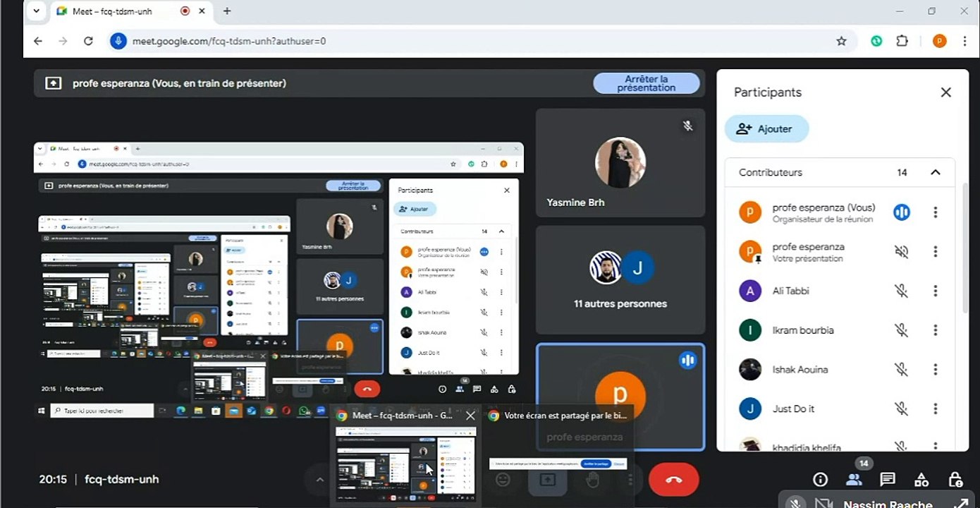The height and width of the screenshot is (508, 980).
Task: Click the Edge icon on the shared taskbar
Action: pos(180,410)
